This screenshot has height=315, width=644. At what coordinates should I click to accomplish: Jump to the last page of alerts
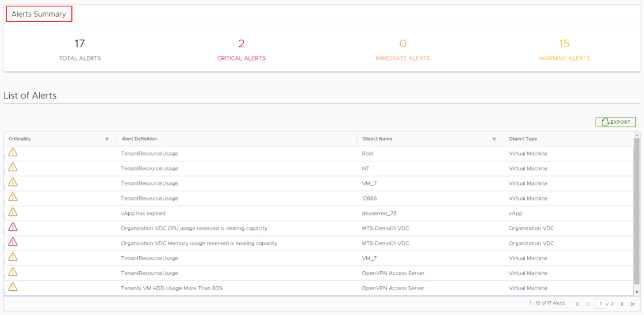point(632,304)
